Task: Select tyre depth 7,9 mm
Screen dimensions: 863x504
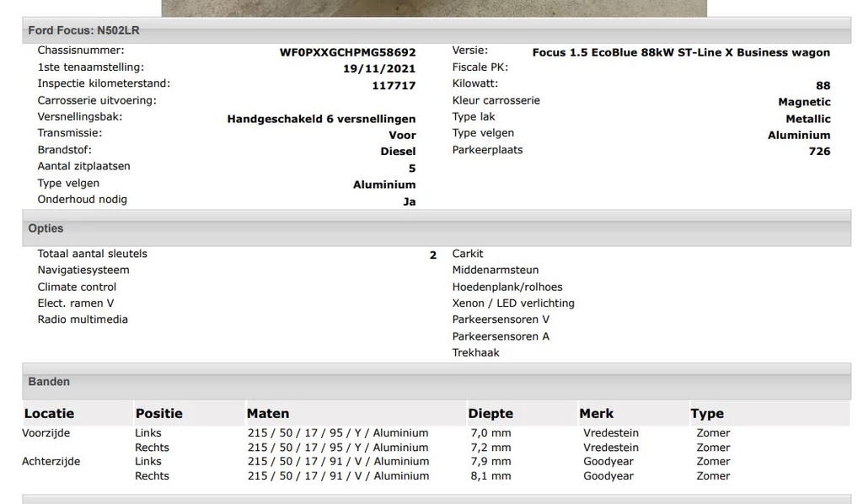Action: pos(491,462)
